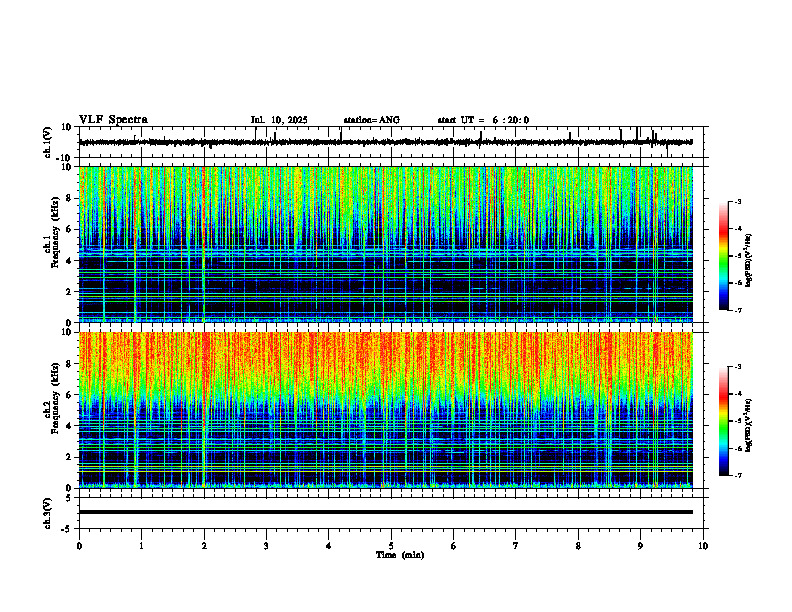Click inside the ch.2 frequency spectrogram

[x=393, y=410]
